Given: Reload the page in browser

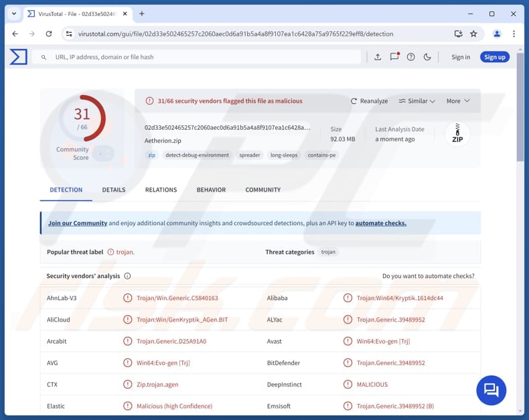Looking at the screenshot, I should (49, 33).
